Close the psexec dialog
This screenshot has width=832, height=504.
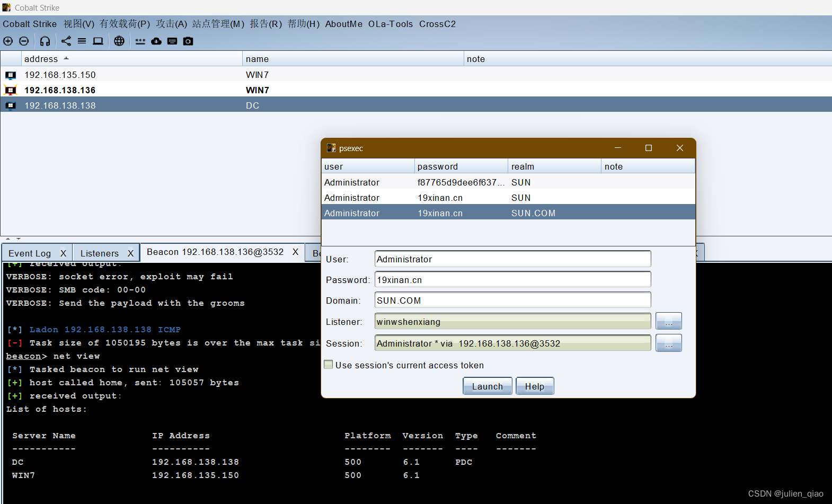click(680, 148)
